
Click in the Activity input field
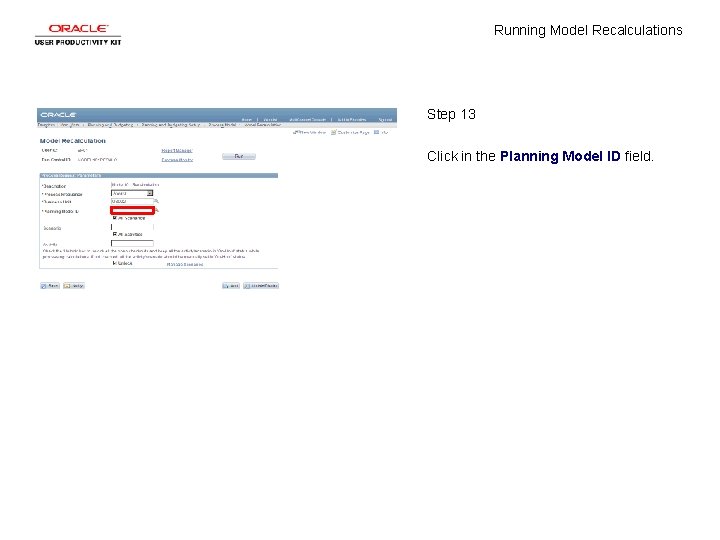coord(132,243)
